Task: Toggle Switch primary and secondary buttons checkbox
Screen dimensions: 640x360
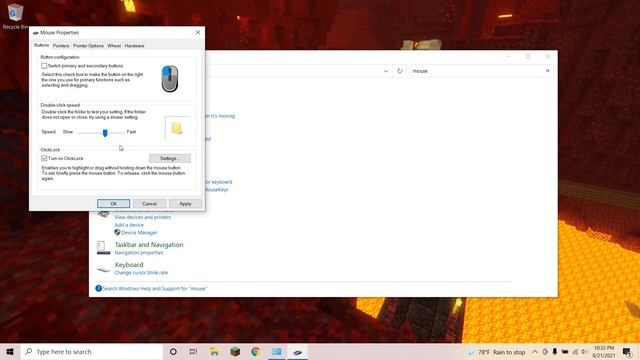Action: click(x=44, y=66)
